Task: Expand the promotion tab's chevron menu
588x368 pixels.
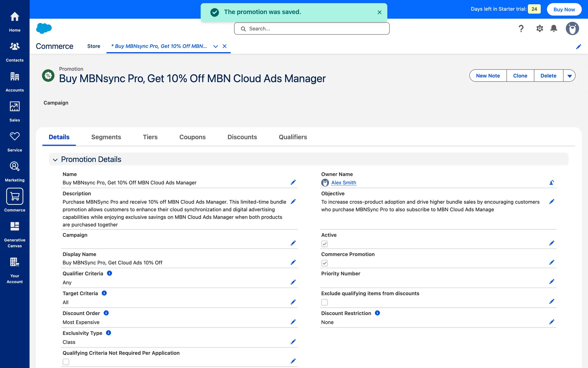Action: (216, 46)
